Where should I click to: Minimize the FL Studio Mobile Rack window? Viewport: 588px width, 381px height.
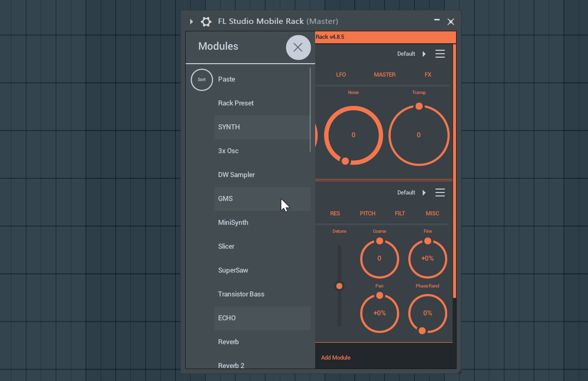(x=437, y=20)
